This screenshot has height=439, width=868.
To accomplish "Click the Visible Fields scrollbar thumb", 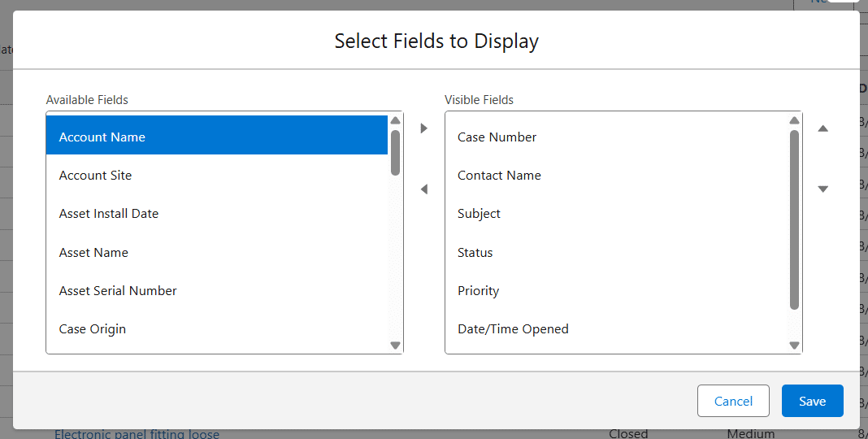I will click(x=794, y=219).
